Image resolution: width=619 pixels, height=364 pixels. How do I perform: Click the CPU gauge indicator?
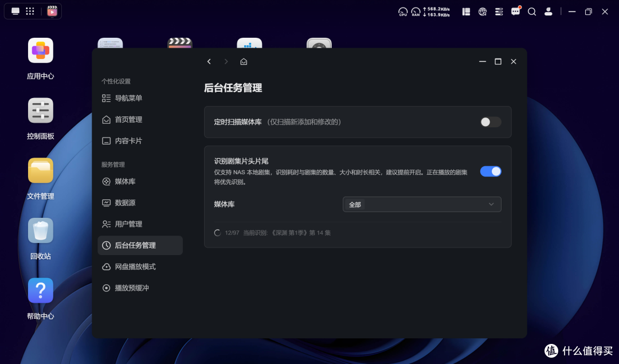(x=403, y=12)
